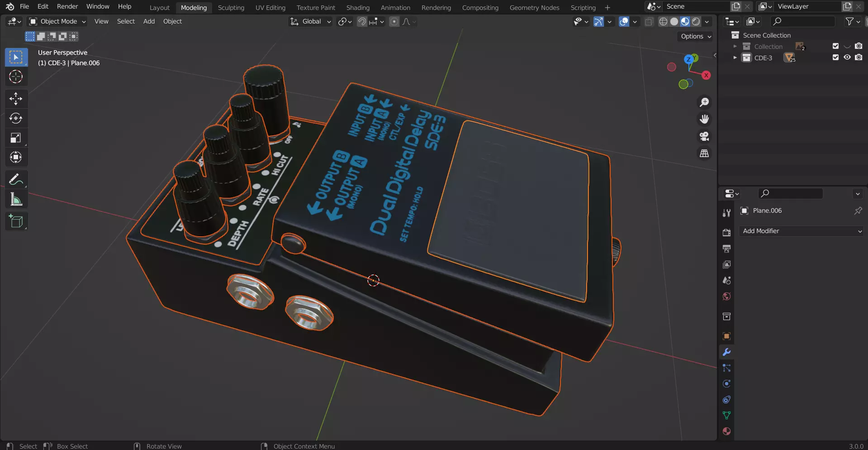Open the pivot point dropdown
868x450 pixels.
pos(345,21)
